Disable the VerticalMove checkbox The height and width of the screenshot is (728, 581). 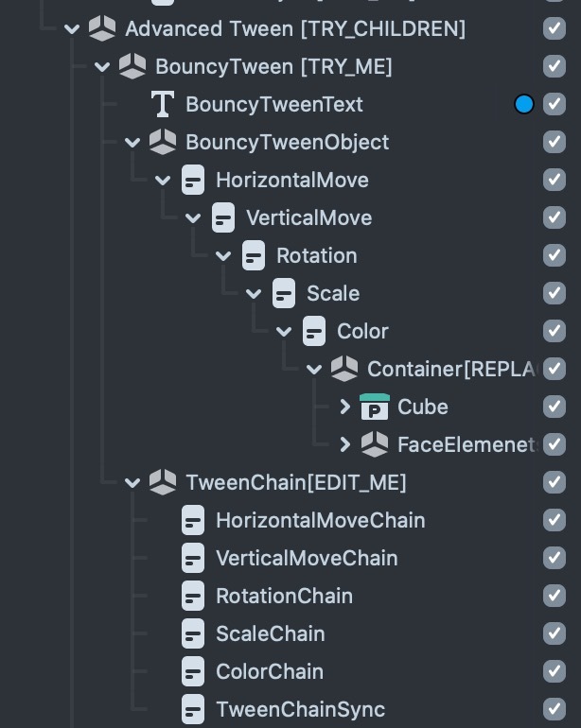[555, 217]
